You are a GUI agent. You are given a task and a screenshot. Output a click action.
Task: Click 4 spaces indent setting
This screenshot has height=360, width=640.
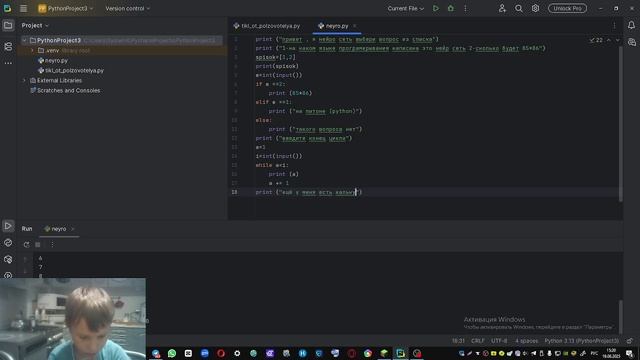(526, 341)
